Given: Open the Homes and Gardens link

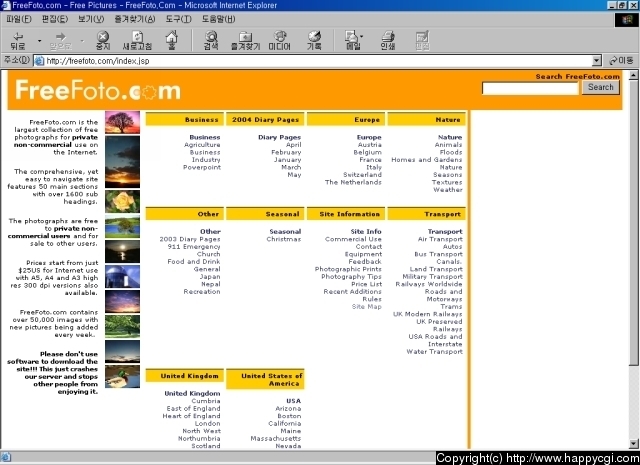Looking at the screenshot, I should point(427,160).
